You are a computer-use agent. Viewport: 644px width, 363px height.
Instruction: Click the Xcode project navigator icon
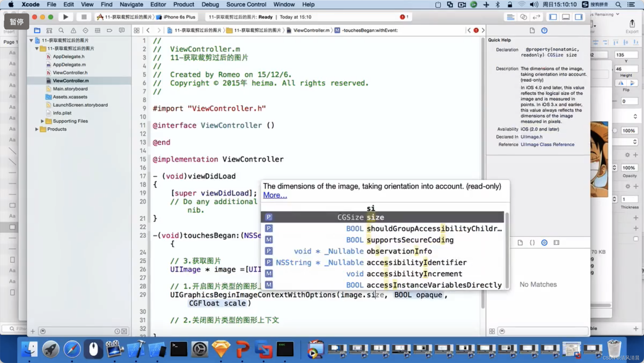pos(37,30)
